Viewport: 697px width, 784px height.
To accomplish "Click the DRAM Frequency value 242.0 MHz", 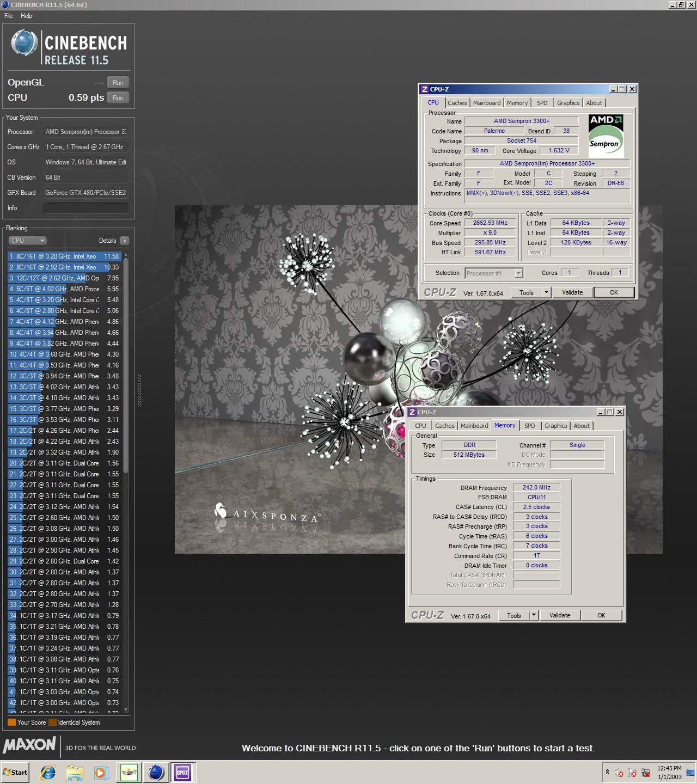I will (536, 488).
